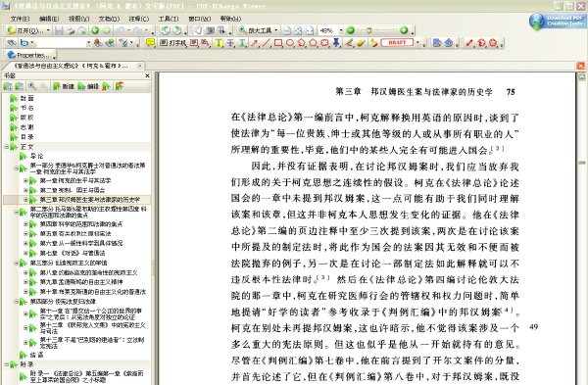588x385 pixels.
Task: Collapse the 正文 bookmark tree node
Action: coord(7,147)
